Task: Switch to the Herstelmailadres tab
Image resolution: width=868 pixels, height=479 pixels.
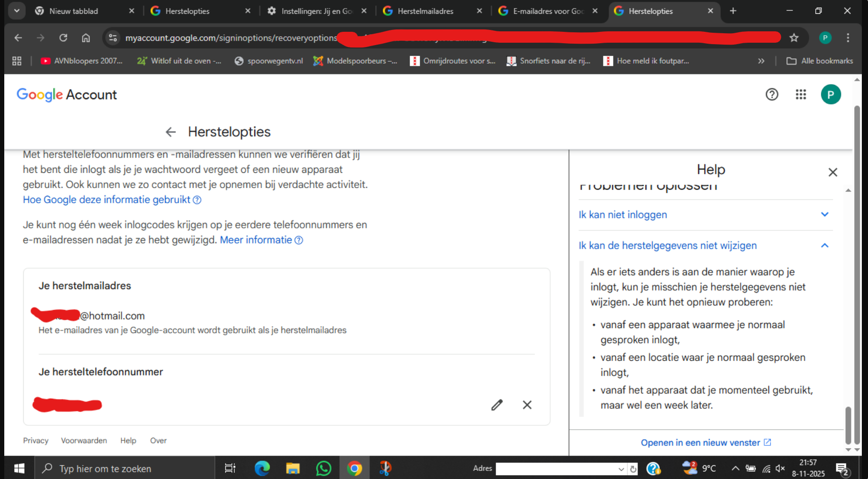Action: click(433, 11)
